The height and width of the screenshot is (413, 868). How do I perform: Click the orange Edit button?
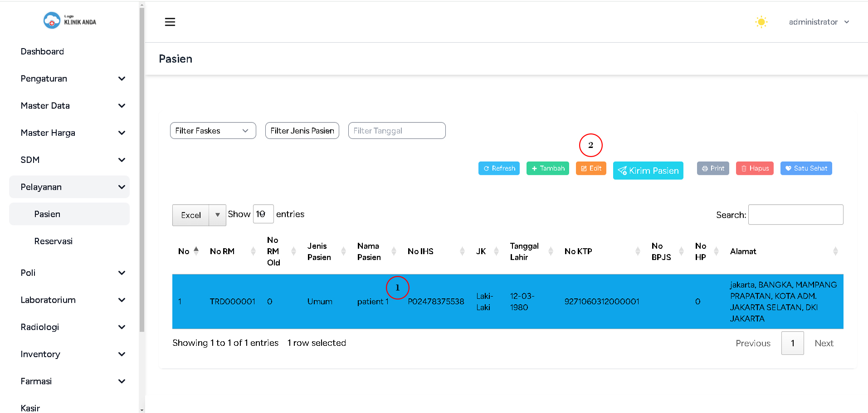(x=591, y=168)
